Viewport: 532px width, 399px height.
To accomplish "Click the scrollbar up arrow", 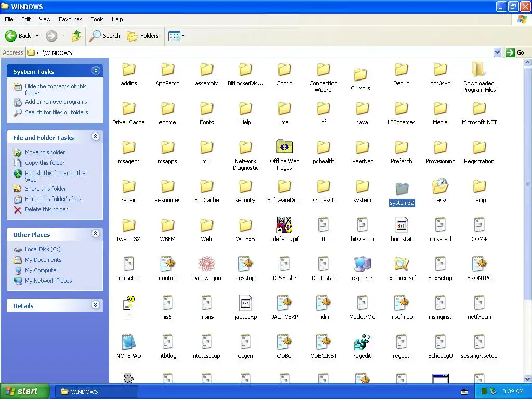I will [x=528, y=62].
